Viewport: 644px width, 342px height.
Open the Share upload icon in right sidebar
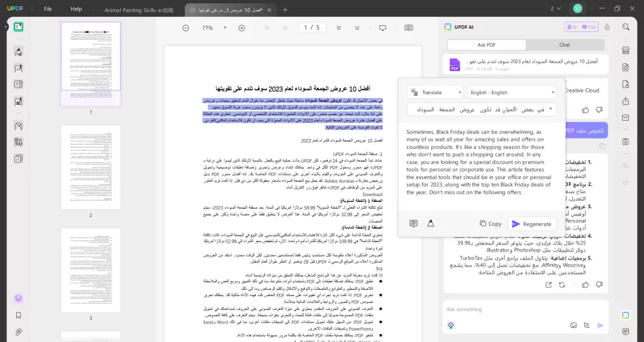pos(626,101)
